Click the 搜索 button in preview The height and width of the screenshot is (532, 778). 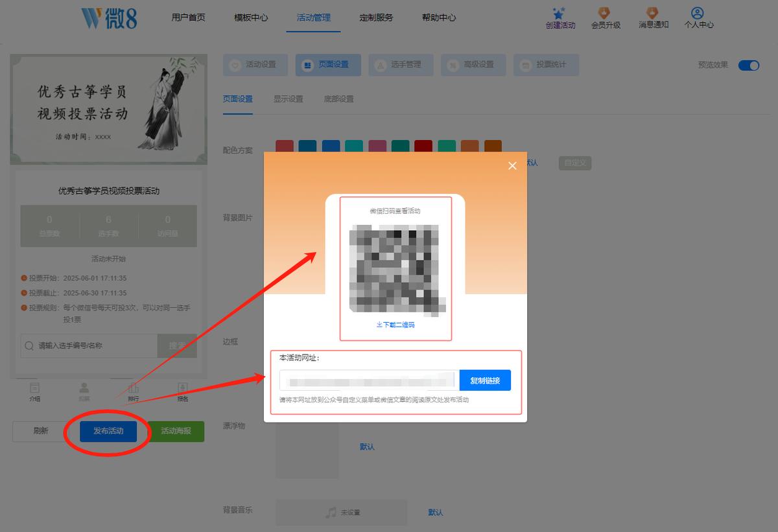tap(177, 346)
